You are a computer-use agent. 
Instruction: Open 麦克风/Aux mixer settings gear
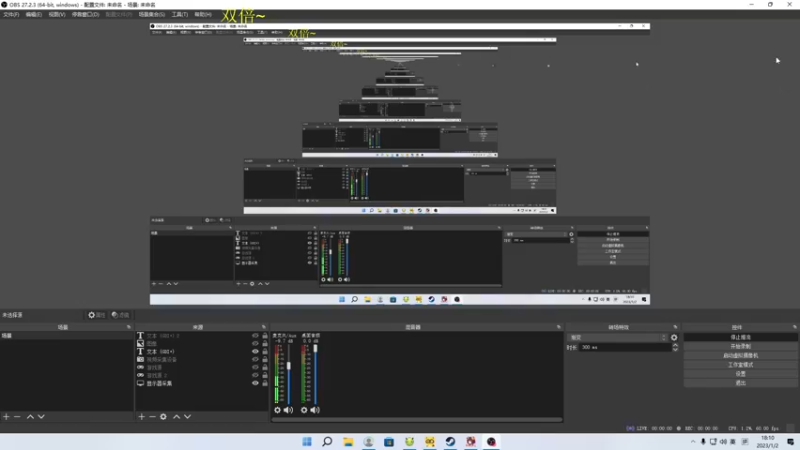278,410
